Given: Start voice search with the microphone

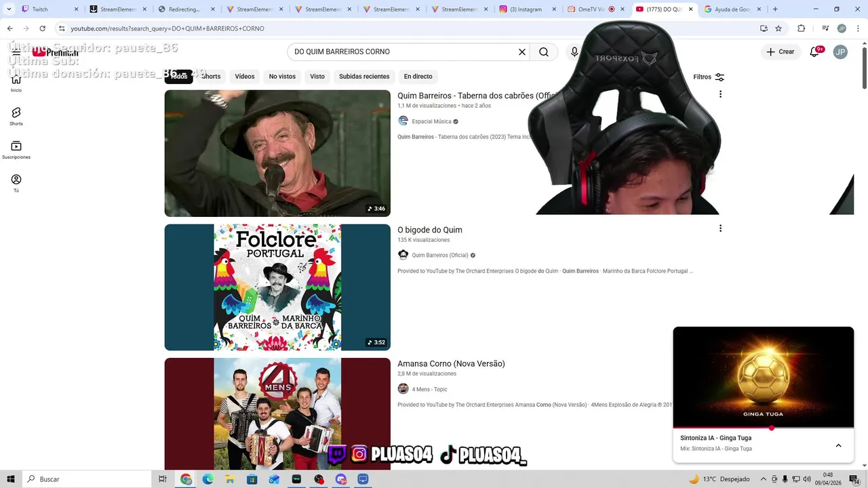Looking at the screenshot, I should 574,52.
